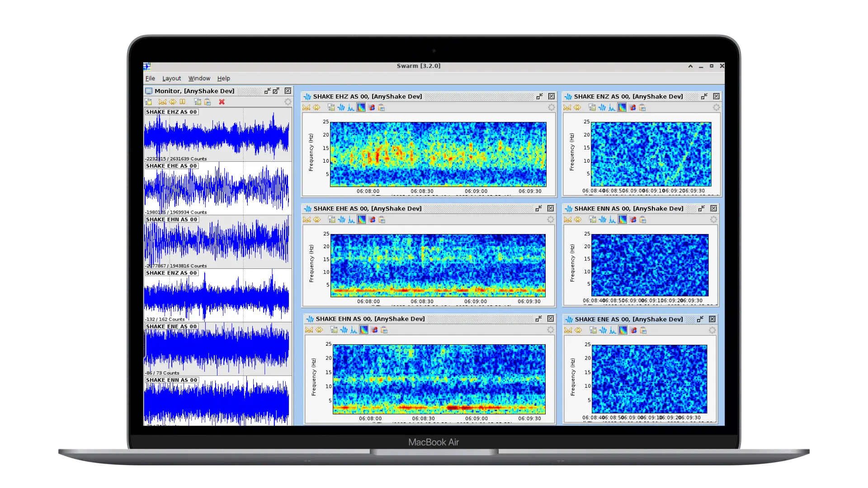
Task: Pause the Monitor panel updates
Action: [x=183, y=102]
